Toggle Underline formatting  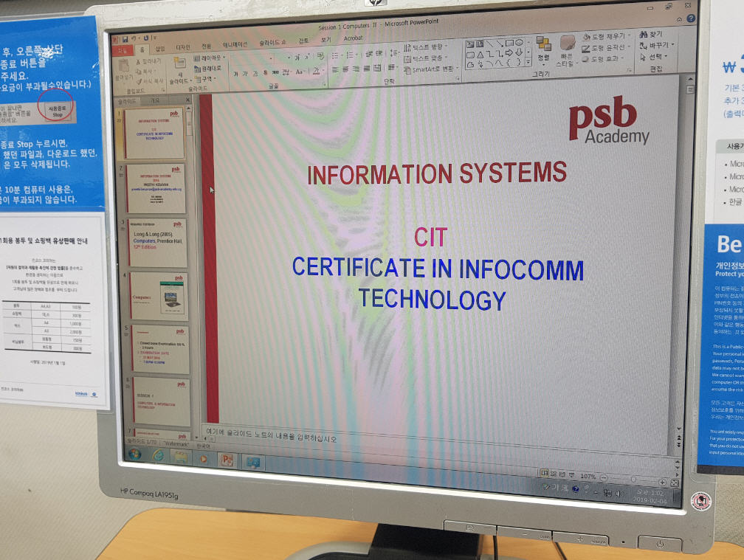pyautogui.click(x=255, y=73)
